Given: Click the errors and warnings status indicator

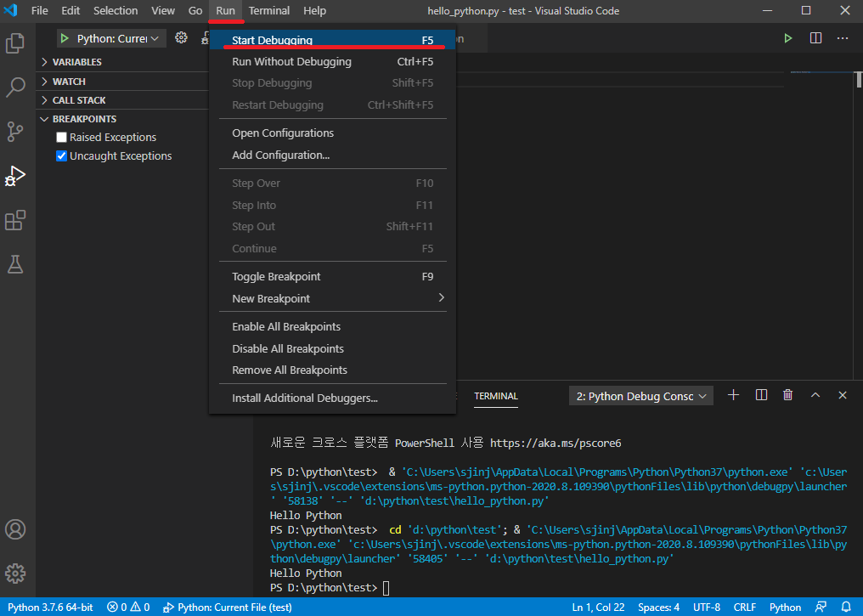Looking at the screenshot, I should pos(128,608).
